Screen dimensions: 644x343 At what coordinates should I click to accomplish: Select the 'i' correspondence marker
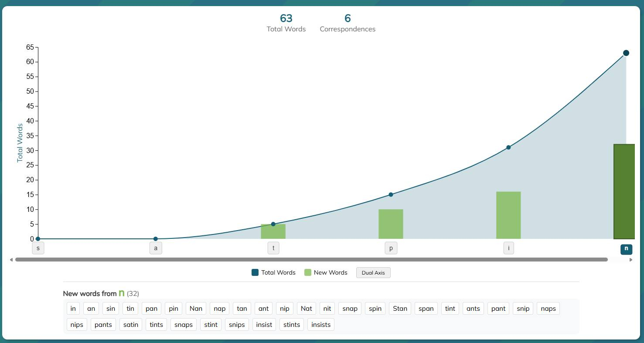508,248
